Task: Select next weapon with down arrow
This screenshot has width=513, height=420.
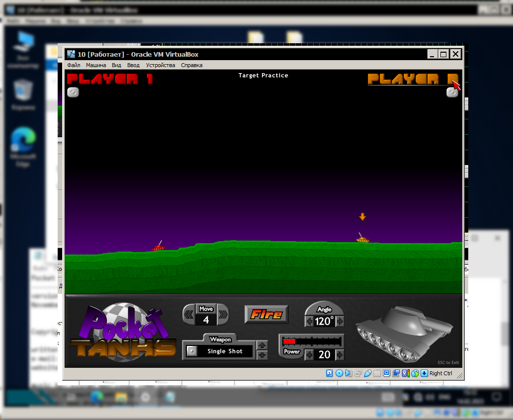Action: (x=262, y=355)
